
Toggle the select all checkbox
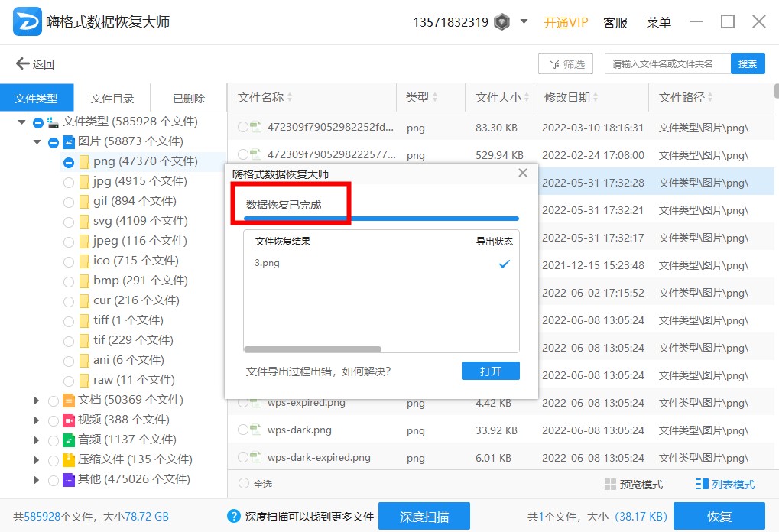243,483
